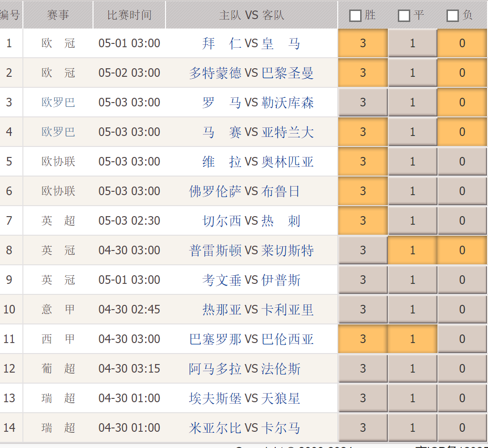Select draw (1) for 多特蒙德 VS 巴黎圣曼
Screen dimensions: 488x448
coord(413,73)
